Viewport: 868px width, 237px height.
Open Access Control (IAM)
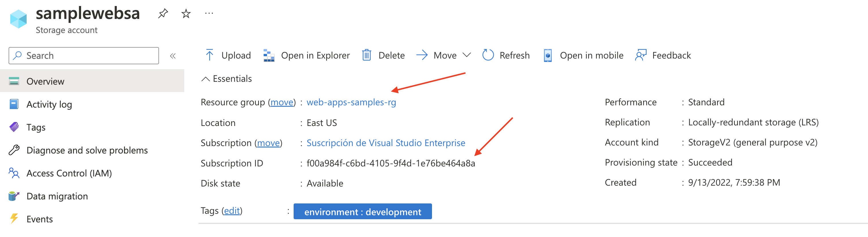(x=92, y=173)
